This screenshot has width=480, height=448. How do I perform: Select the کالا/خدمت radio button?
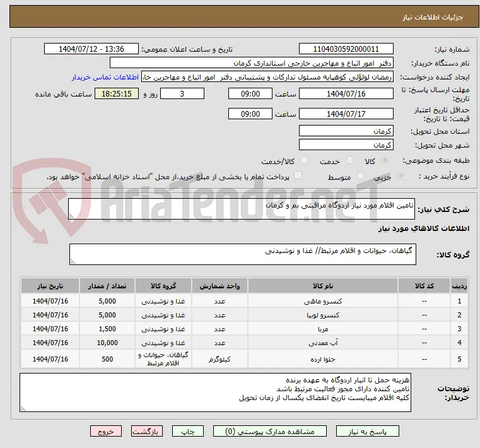[304, 160]
